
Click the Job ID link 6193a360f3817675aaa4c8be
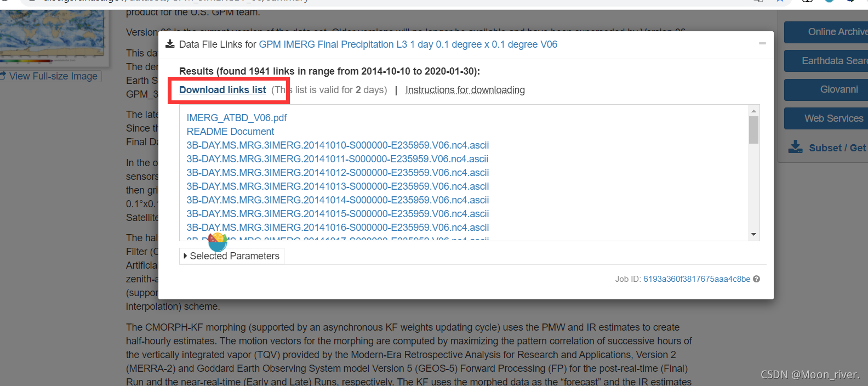[696, 279]
